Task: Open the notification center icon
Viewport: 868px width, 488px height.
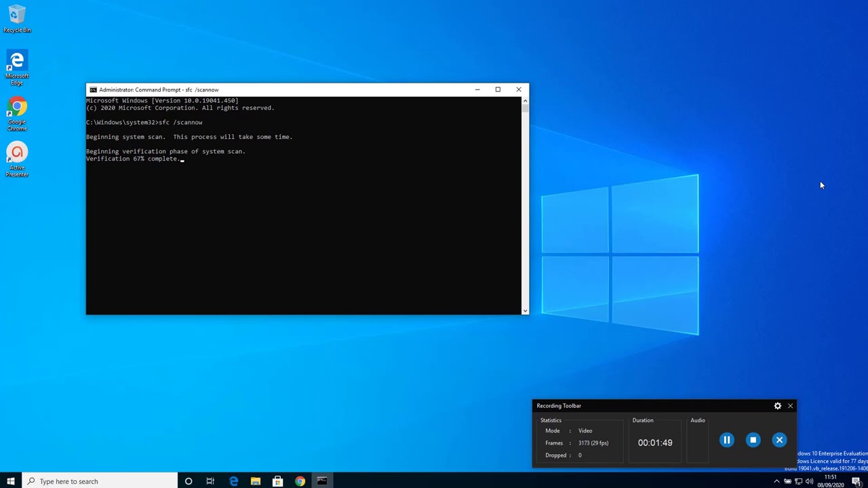Action: [856, 481]
